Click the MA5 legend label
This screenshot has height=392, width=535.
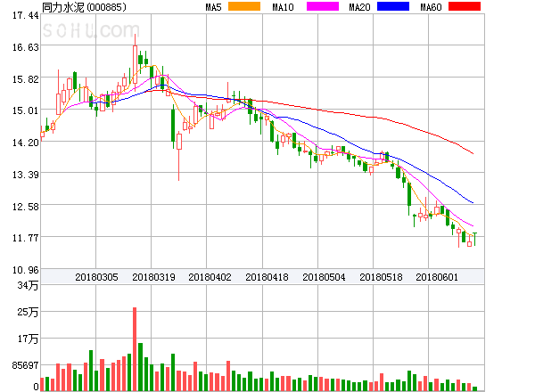pos(213,7)
